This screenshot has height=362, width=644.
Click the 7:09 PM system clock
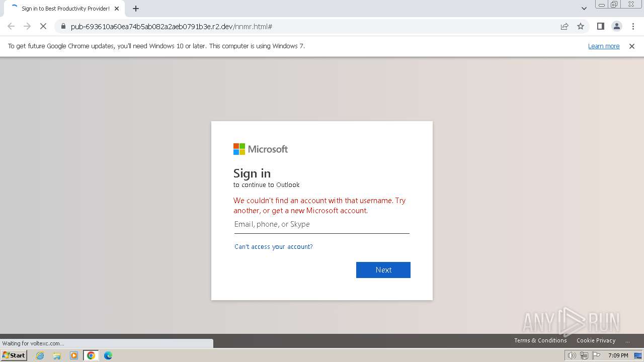(x=618, y=355)
